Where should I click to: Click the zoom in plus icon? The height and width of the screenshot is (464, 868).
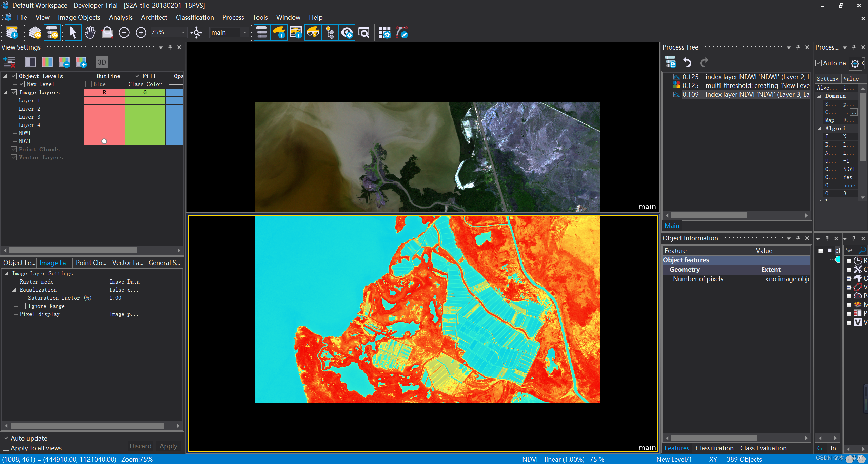click(141, 33)
